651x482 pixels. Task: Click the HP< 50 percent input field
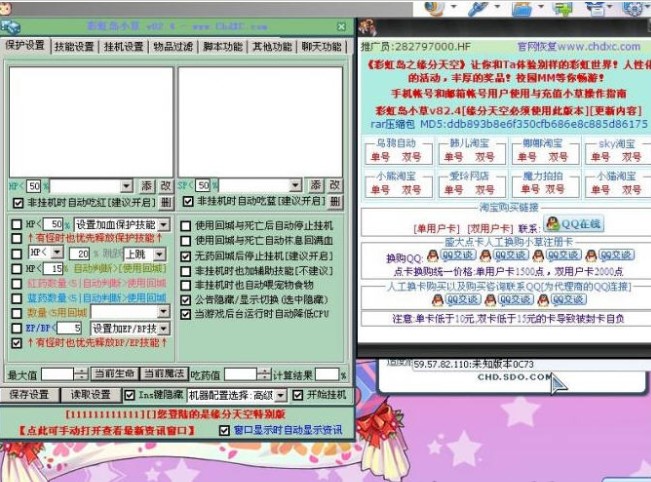click(x=53, y=225)
